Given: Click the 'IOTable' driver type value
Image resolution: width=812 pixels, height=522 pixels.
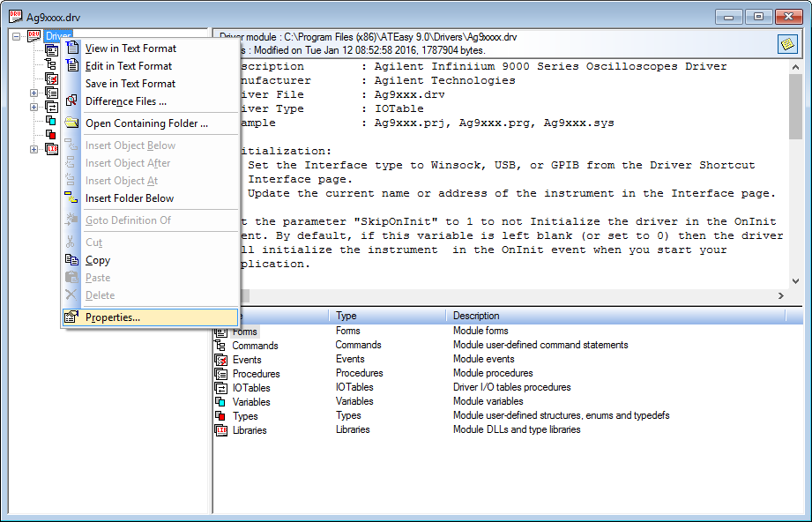Looking at the screenshot, I should point(399,108).
